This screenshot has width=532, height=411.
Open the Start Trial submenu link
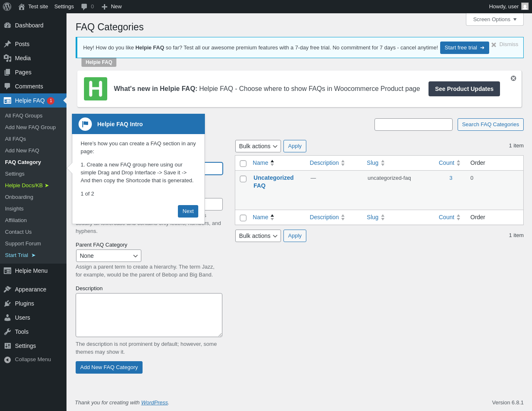tap(20, 255)
